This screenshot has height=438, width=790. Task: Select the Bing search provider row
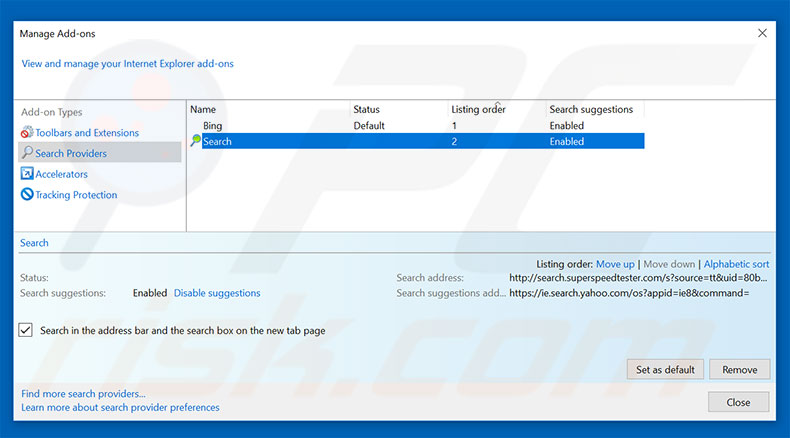416,126
